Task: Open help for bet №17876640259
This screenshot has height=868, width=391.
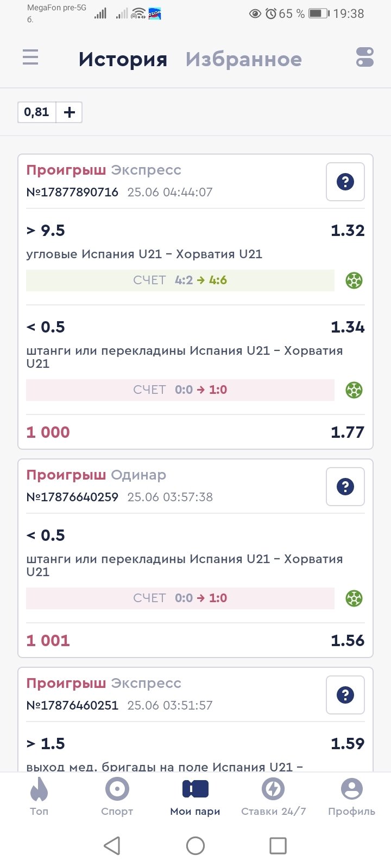Action: click(x=345, y=487)
